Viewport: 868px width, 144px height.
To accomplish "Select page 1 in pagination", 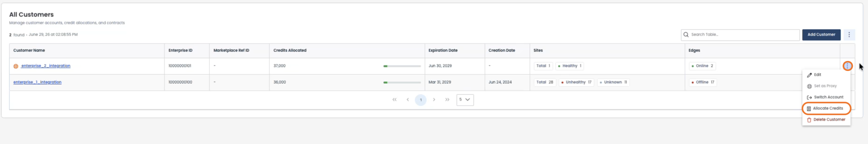I will pos(421,100).
